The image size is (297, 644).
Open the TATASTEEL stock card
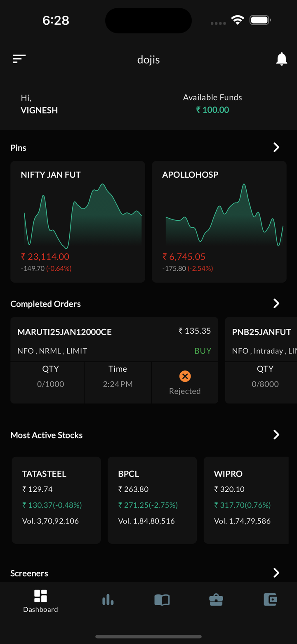point(56,500)
